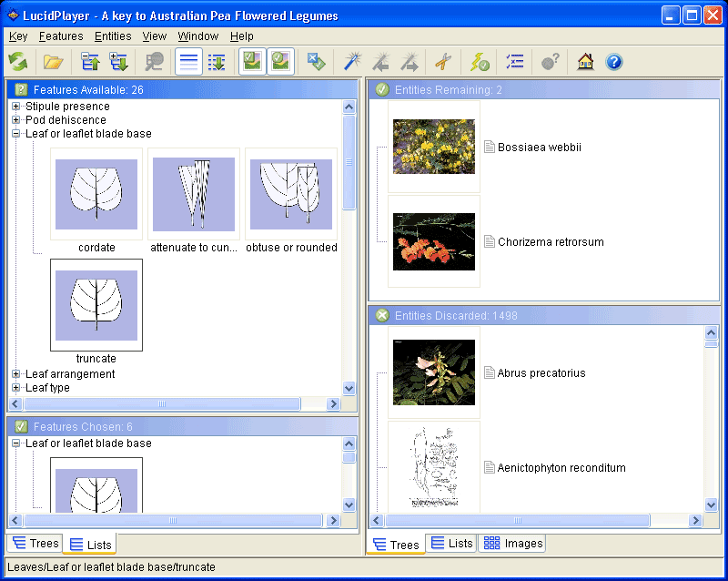
Task: Switch to the Images tab
Action: pyautogui.click(x=512, y=544)
